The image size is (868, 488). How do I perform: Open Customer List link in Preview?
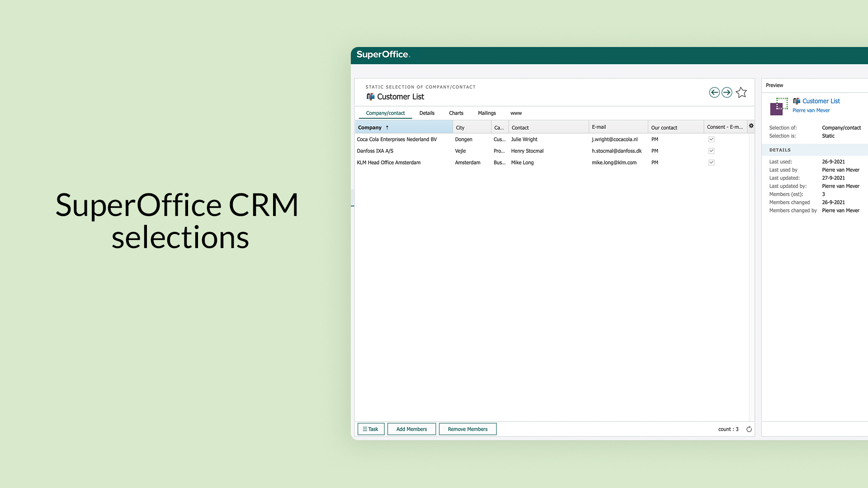pos(821,101)
